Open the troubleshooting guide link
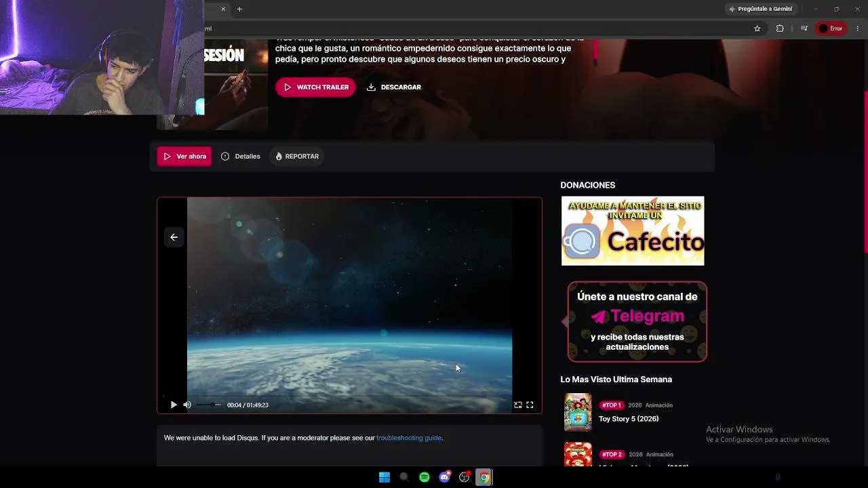 pos(409,438)
